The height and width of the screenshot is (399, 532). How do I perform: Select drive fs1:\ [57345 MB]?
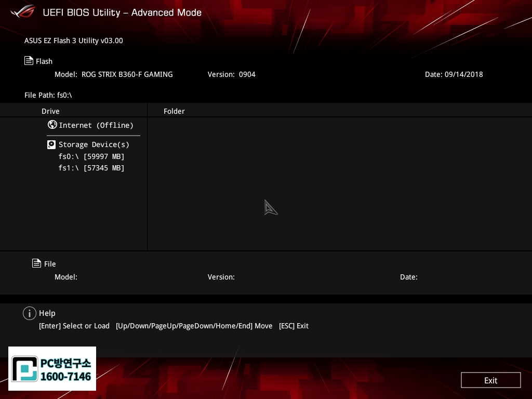pyautogui.click(x=91, y=168)
